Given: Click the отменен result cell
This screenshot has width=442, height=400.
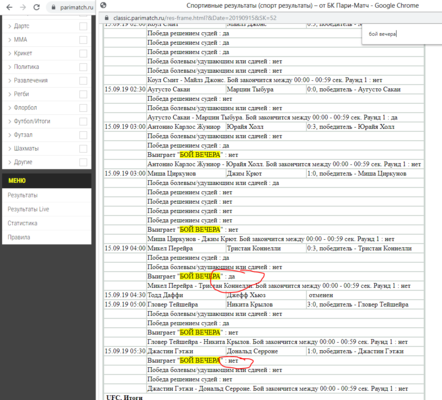Looking at the screenshot, I should [365, 295].
